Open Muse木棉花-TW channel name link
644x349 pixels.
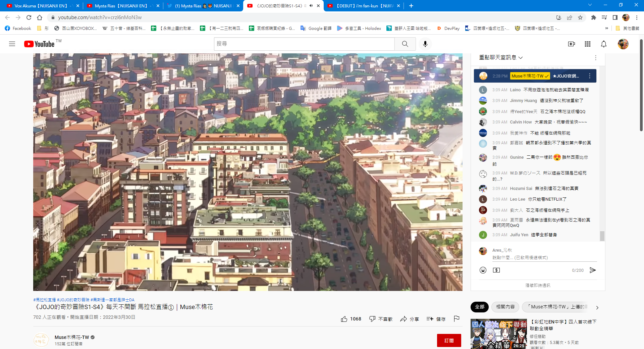coord(72,337)
